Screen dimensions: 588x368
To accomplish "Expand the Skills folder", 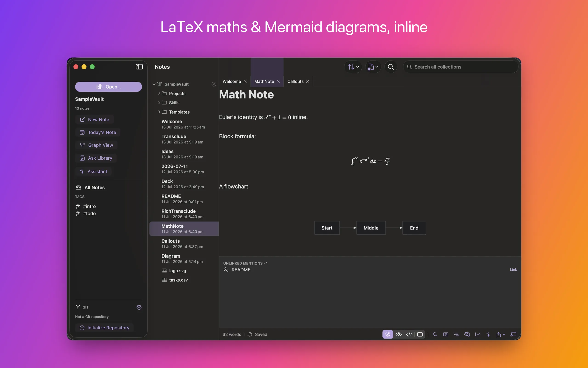I will click(x=159, y=103).
